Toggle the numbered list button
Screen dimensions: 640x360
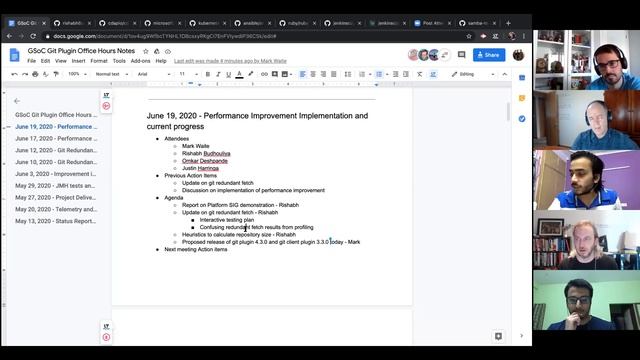click(x=362, y=74)
